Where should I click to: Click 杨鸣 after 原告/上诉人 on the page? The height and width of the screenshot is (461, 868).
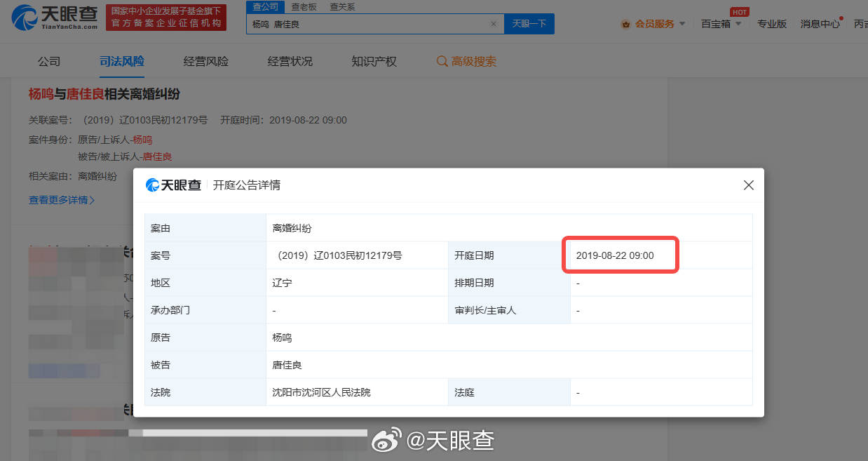coord(142,140)
